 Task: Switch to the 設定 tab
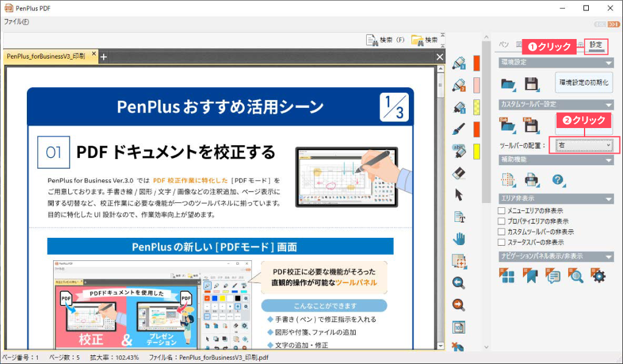[596, 45]
